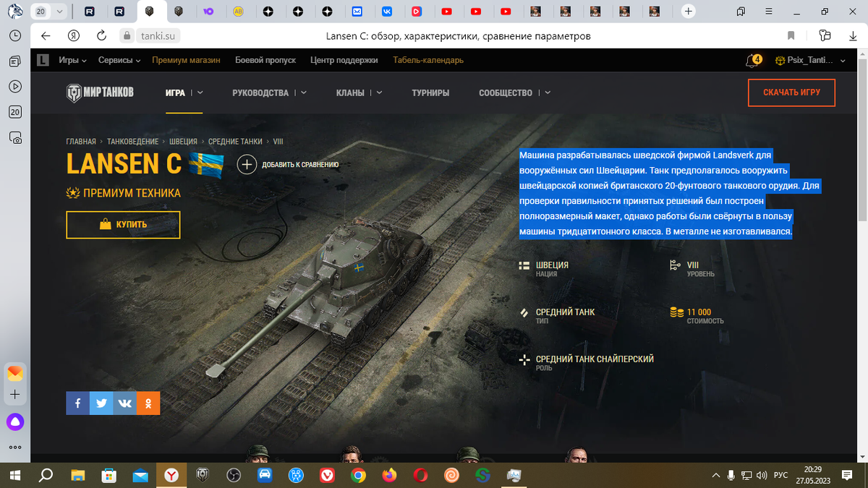Click the КУПИТЬ button
This screenshot has height=488, width=868.
(x=123, y=224)
